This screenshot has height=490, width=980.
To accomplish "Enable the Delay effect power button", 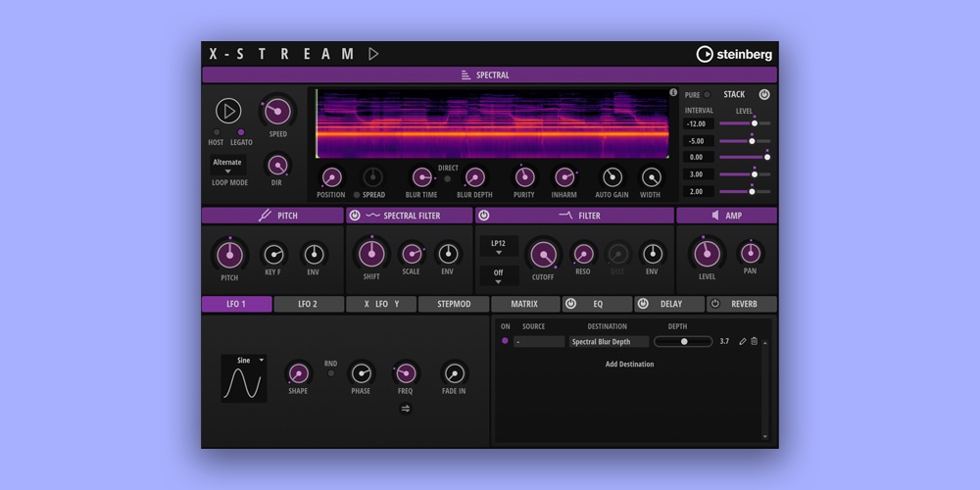I will [643, 304].
